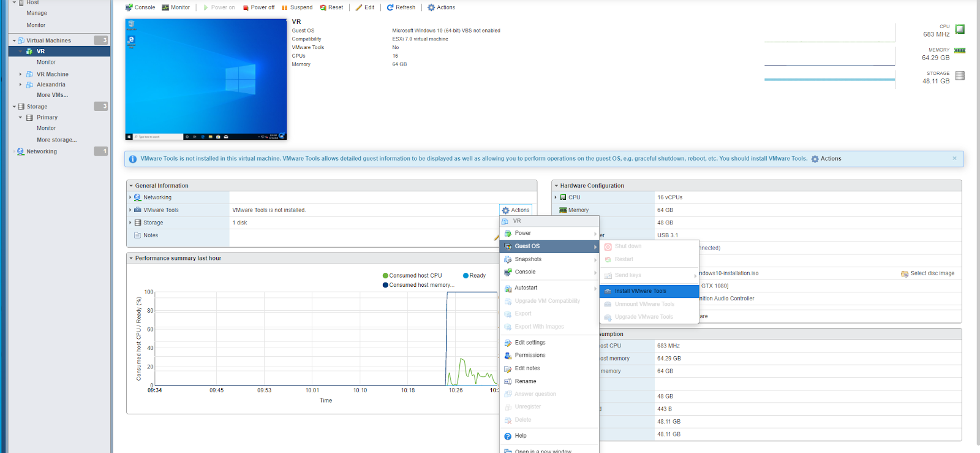Suspend the virtual machine from the toolbar
This screenshot has width=980, height=453.
tap(297, 7)
